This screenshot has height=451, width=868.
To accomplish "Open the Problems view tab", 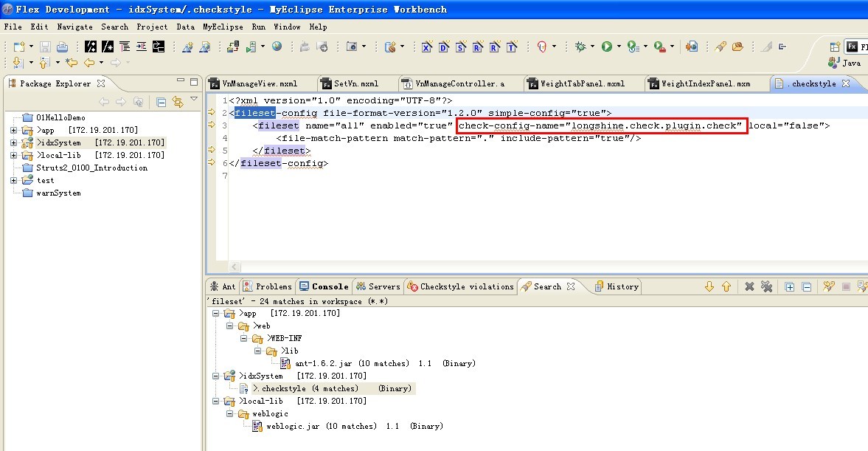I will tap(268, 286).
